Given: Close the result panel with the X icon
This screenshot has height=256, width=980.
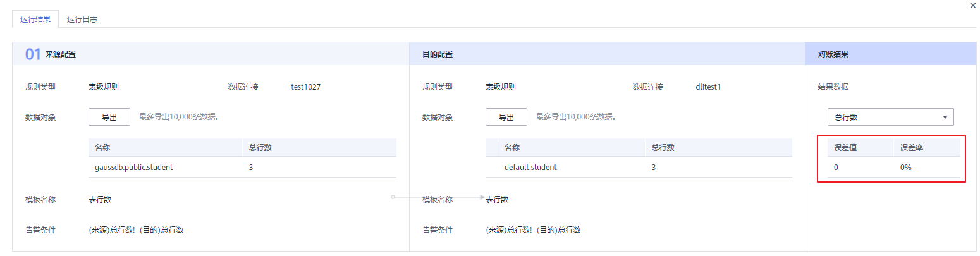Looking at the screenshot, I should tap(972, 5).
